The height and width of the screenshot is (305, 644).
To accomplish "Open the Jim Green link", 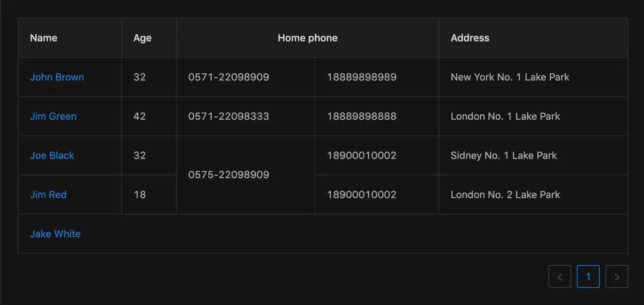I will (53, 116).
